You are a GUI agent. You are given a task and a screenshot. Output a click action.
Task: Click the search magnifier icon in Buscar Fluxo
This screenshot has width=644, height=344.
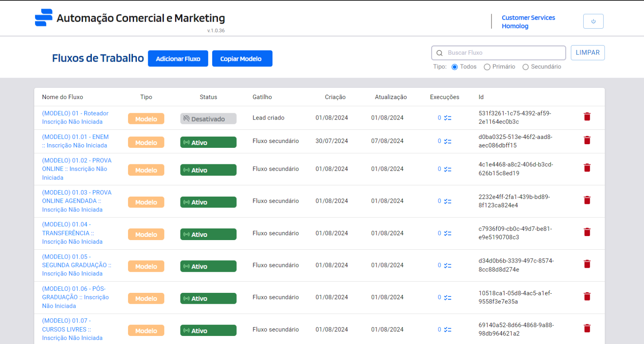(x=440, y=53)
